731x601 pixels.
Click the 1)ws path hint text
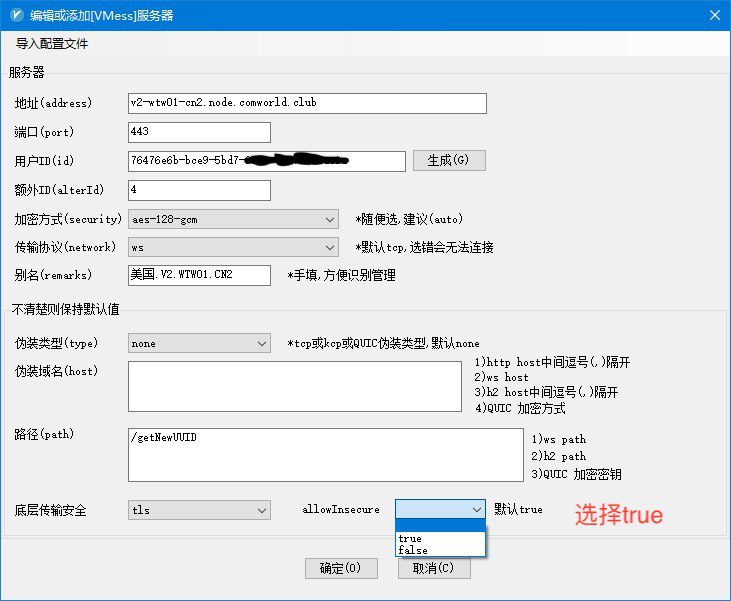point(559,440)
